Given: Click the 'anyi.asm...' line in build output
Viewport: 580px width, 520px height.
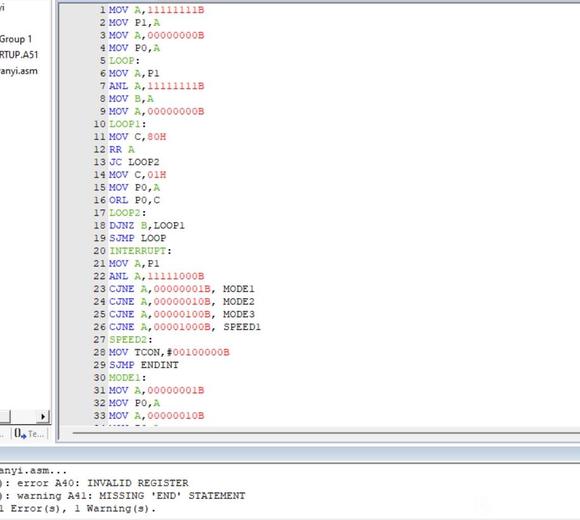Looking at the screenshot, I should pos(33,470).
